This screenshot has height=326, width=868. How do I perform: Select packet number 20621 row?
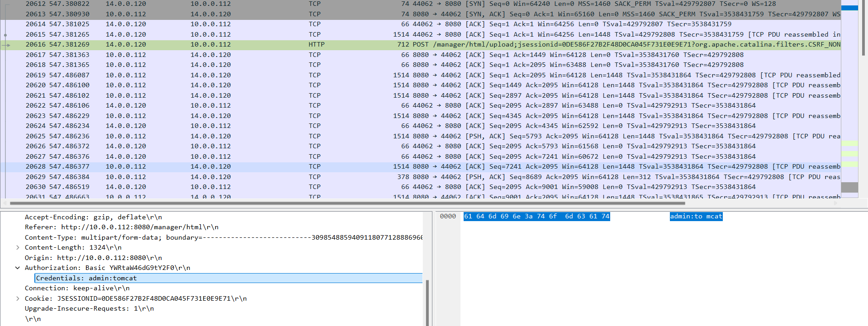[x=421, y=95]
